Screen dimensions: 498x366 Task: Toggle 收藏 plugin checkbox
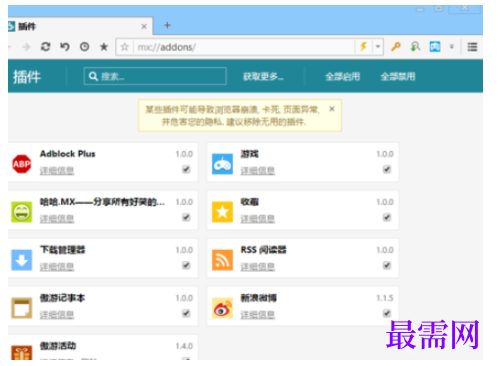click(x=387, y=217)
